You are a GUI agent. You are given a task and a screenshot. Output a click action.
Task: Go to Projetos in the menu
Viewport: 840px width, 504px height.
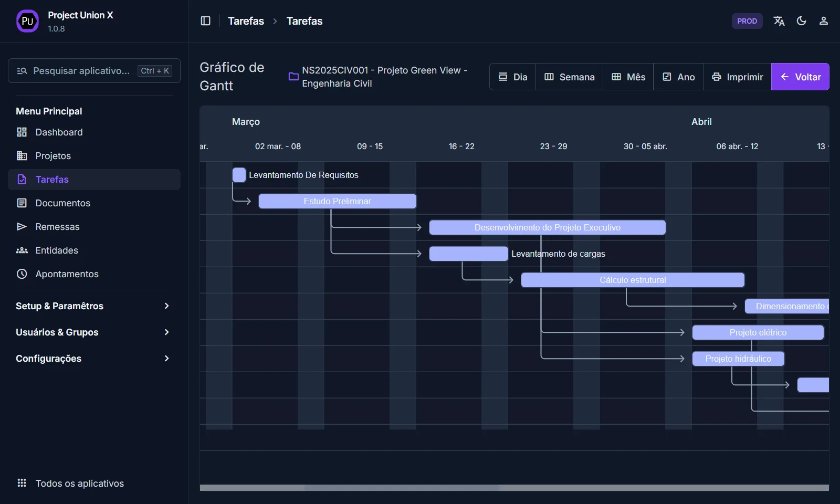tap(53, 156)
